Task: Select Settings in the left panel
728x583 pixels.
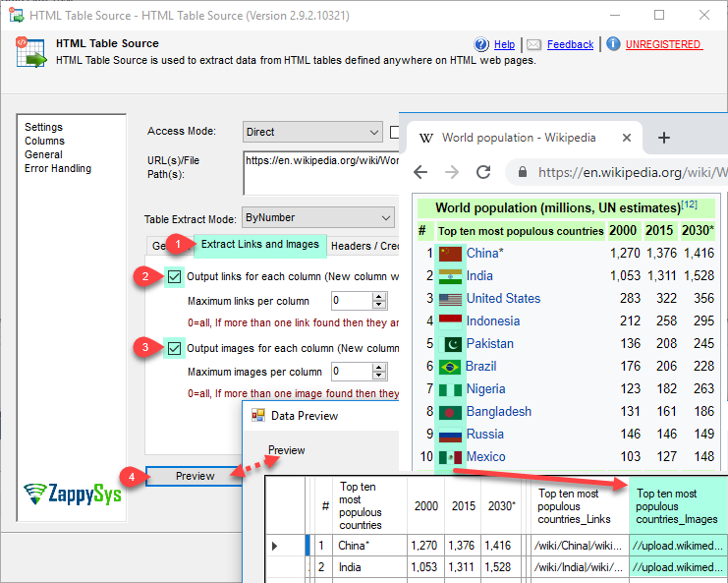Action: [x=43, y=127]
